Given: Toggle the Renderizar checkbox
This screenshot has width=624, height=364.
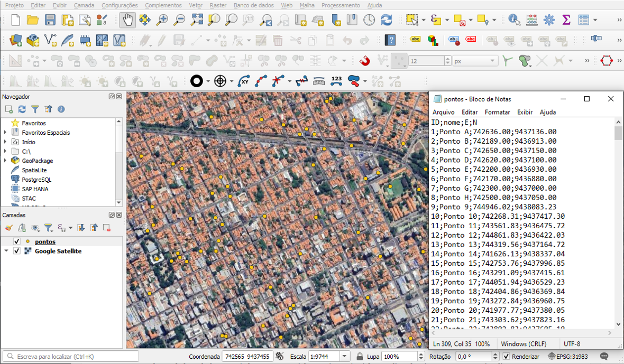Looking at the screenshot, I should 506,357.
